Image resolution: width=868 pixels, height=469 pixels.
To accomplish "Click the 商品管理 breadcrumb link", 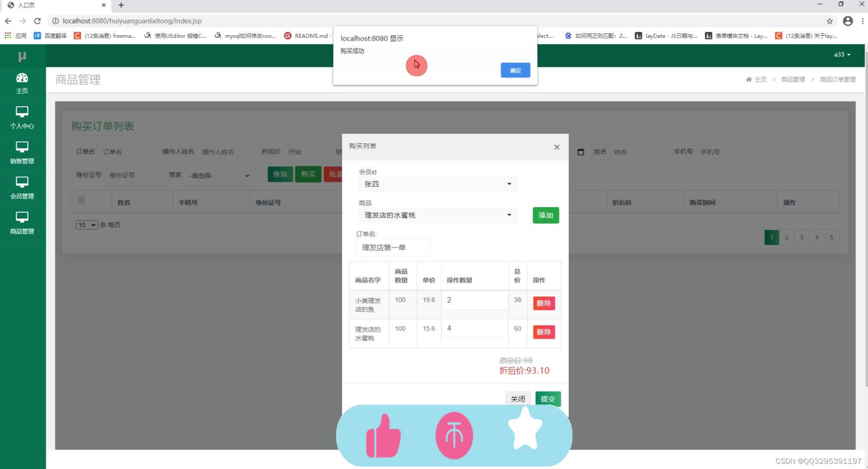I will click(793, 79).
